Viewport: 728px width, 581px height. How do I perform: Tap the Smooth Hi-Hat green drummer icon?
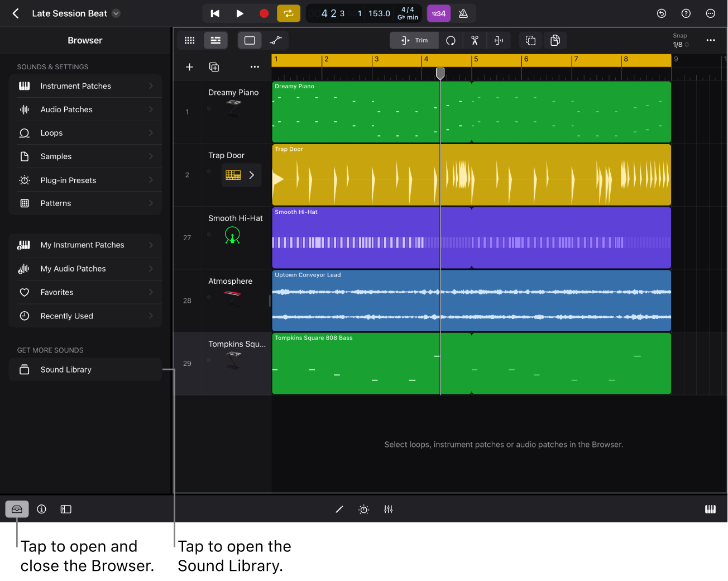click(232, 235)
